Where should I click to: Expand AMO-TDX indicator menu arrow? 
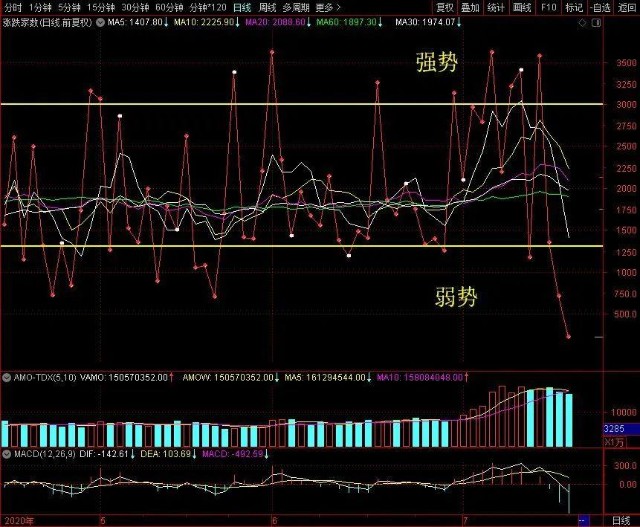point(6,378)
